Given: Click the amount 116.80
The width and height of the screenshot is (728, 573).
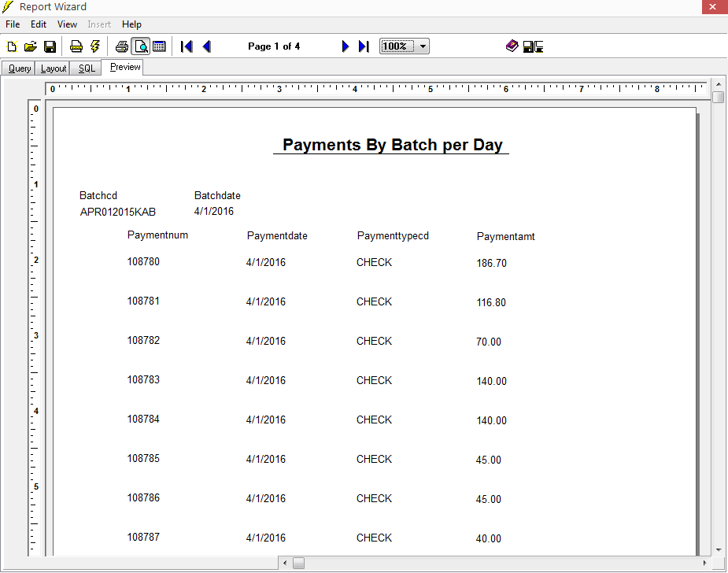Looking at the screenshot, I should pyautogui.click(x=491, y=303).
